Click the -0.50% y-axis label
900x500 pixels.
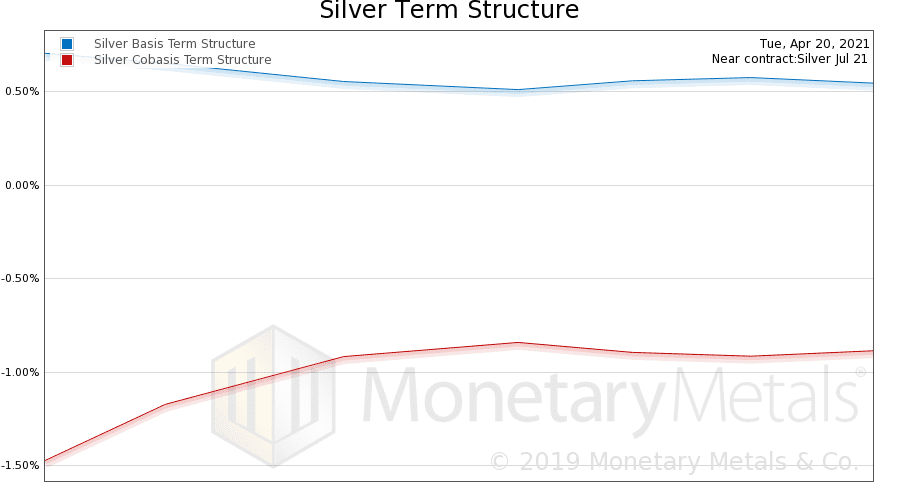point(20,278)
